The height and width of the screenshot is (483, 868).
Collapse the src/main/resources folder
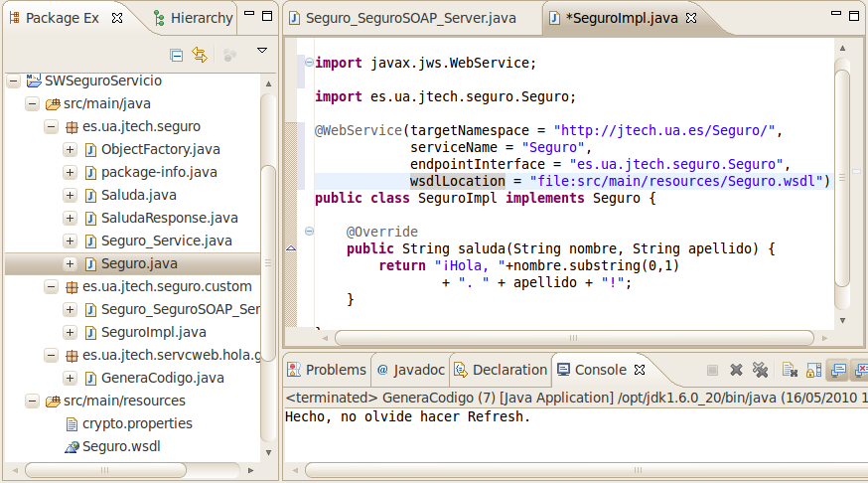tap(33, 401)
